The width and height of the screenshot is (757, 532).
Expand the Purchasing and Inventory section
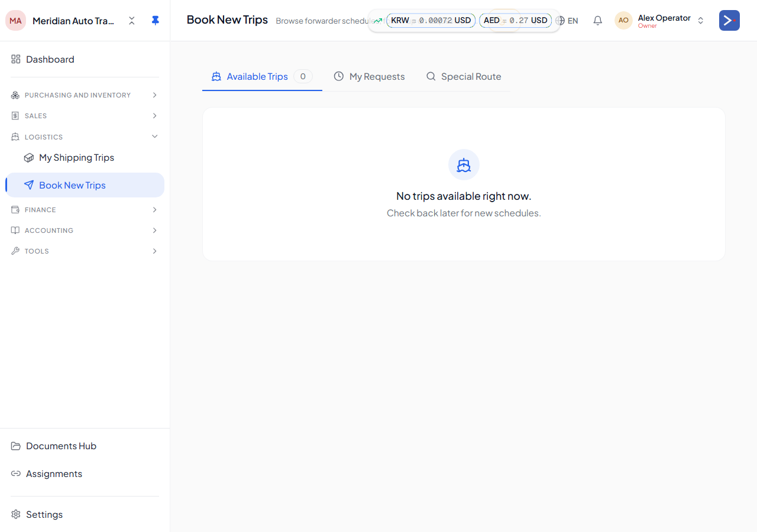(85, 95)
